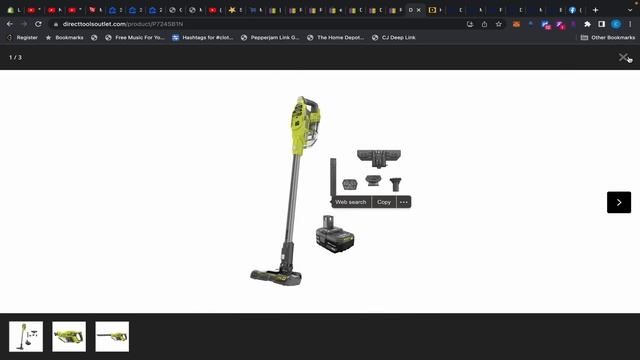Click the orange extension icon in toolbar
The width and height of the screenshot is (640, 360).
click(x=516, y=24)
